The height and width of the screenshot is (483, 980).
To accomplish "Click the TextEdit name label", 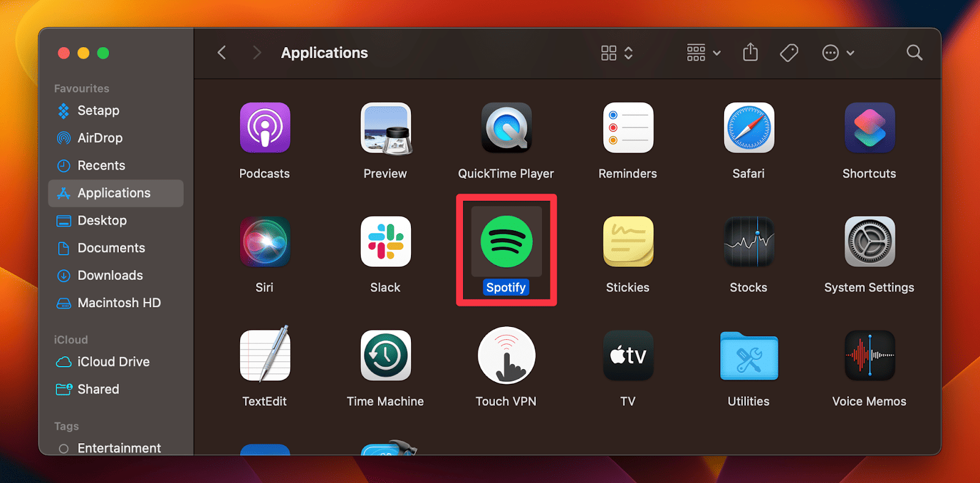I will pos(265,402).
